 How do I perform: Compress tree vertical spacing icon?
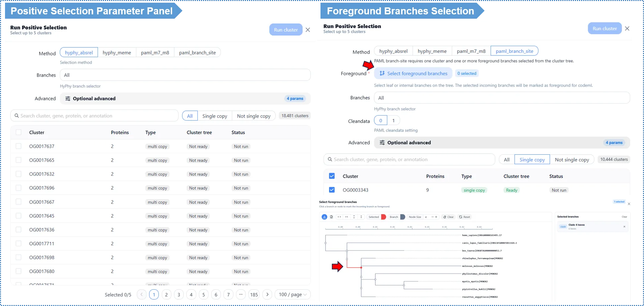point(361,217)
